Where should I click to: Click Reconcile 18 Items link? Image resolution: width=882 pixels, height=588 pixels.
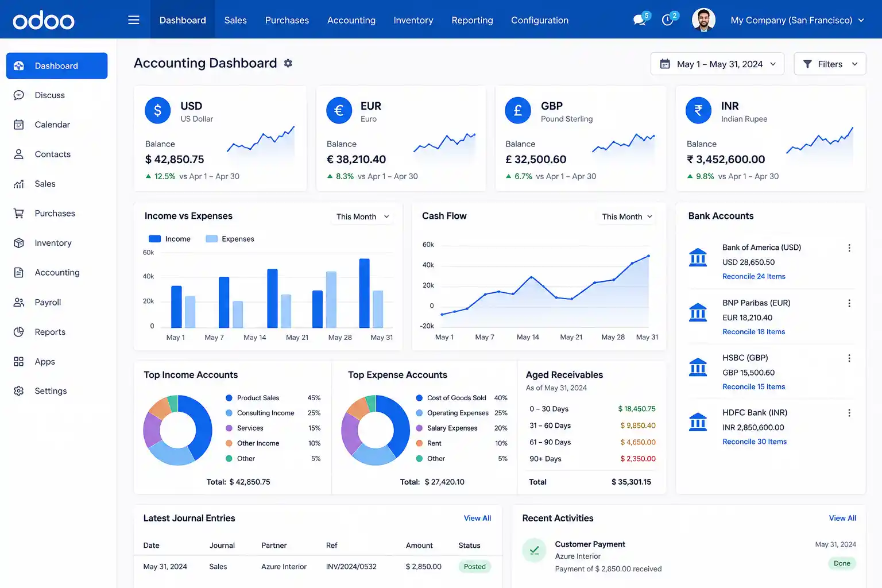tap(754, 332)
